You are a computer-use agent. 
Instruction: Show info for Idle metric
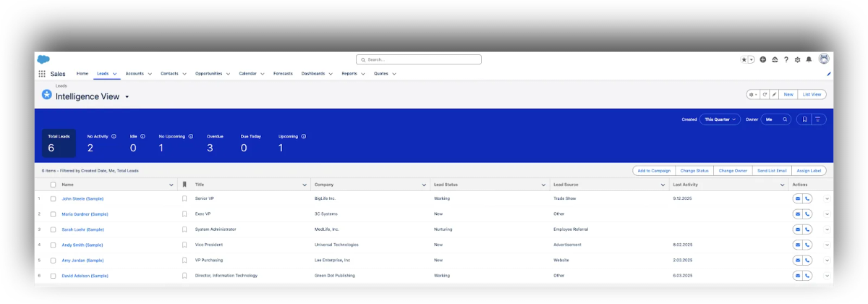[142, 136]
